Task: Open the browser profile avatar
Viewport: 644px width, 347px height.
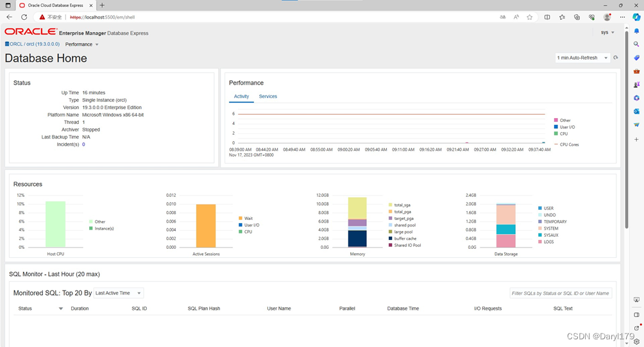Action: click(607, 17)
